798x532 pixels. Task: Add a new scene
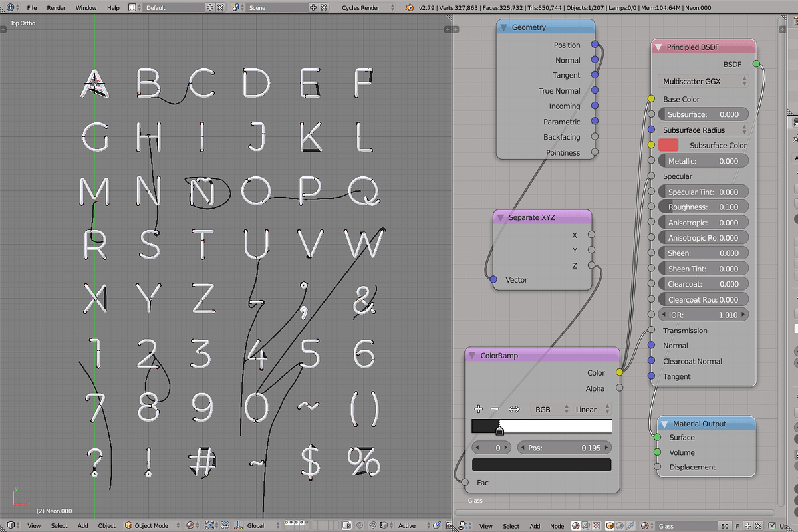tap(313, 7)
